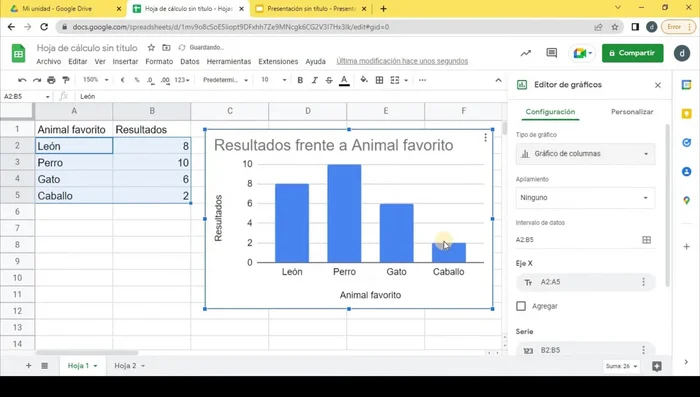Viewport: 700px width, 397px height.
Task: Select the paint format roller icon
Action: click(66, 80)
